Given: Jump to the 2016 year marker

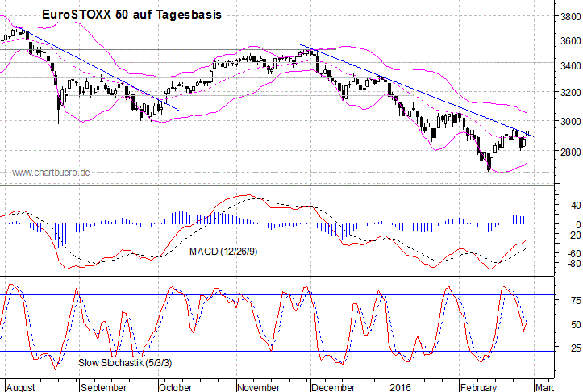Looking at the screenshot, I should point(400,386).
